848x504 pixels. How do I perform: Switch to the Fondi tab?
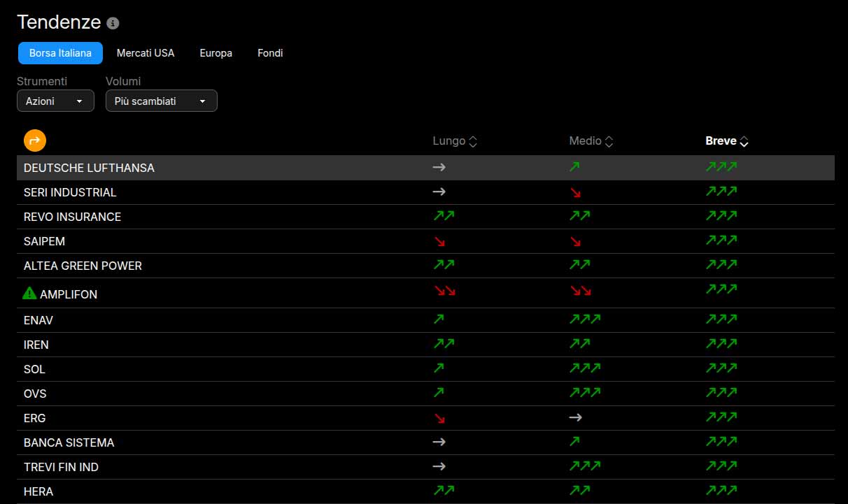pyautogui.click(x=270, y=53)
